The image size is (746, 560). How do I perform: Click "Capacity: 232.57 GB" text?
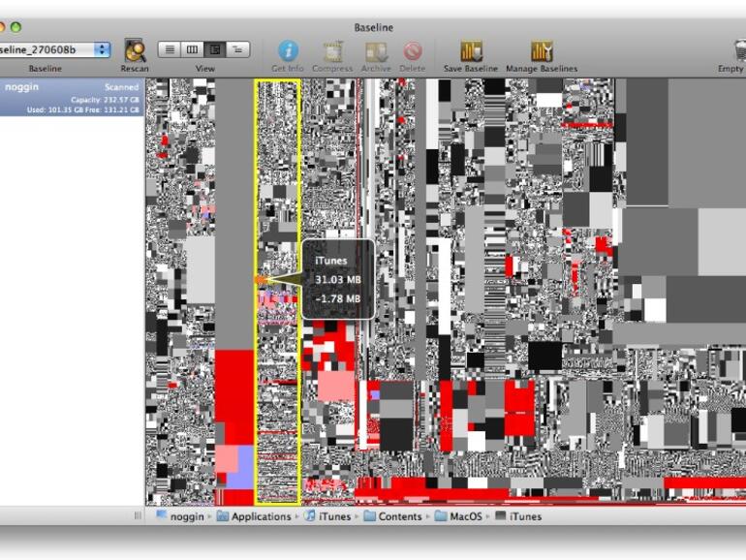pyautogui.click(x=106, y=100)
